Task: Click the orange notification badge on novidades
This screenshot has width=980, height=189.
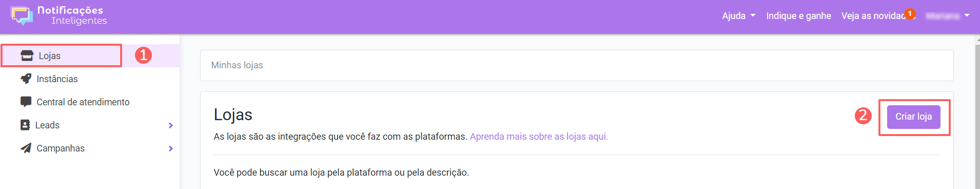Action: point(910,14)
